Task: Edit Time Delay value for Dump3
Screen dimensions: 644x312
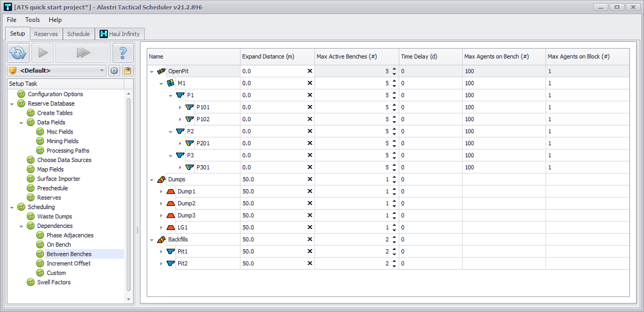Action: tap(430, 215)
